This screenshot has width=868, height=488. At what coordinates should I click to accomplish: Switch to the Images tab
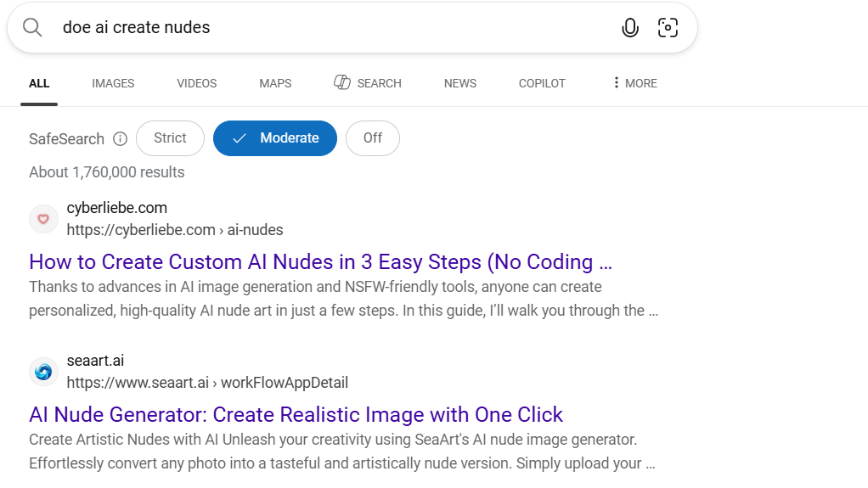click(113, 83)
